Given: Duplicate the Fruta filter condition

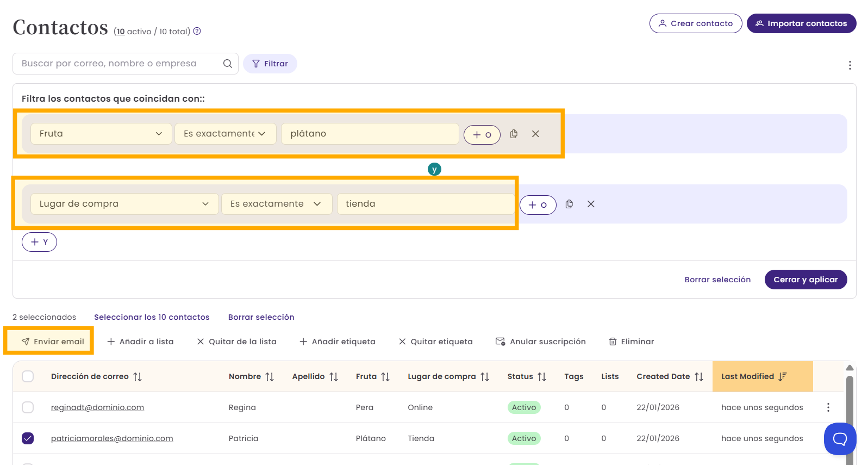Looking at the screenshot, I should point(514,134).
